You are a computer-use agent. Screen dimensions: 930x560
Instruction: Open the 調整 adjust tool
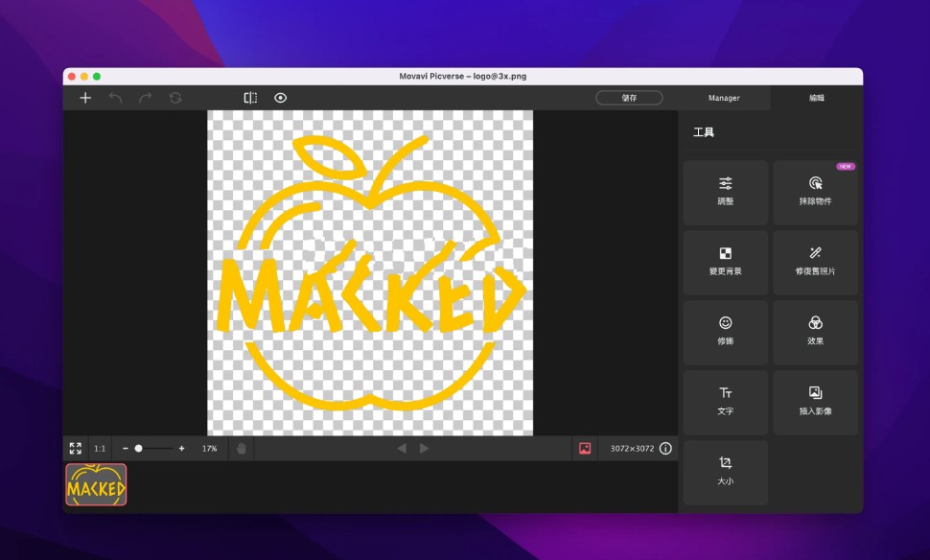[726, 192]
